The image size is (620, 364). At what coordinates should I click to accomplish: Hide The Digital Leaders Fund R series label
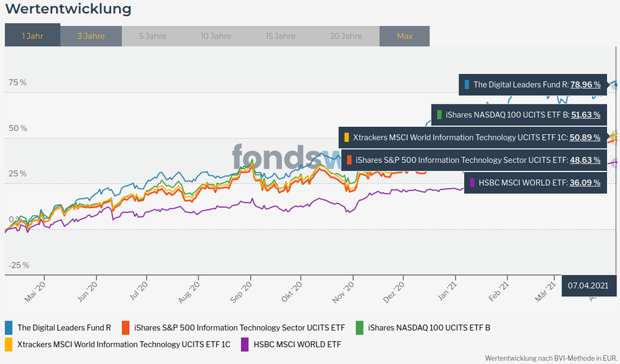click(64, 327)
